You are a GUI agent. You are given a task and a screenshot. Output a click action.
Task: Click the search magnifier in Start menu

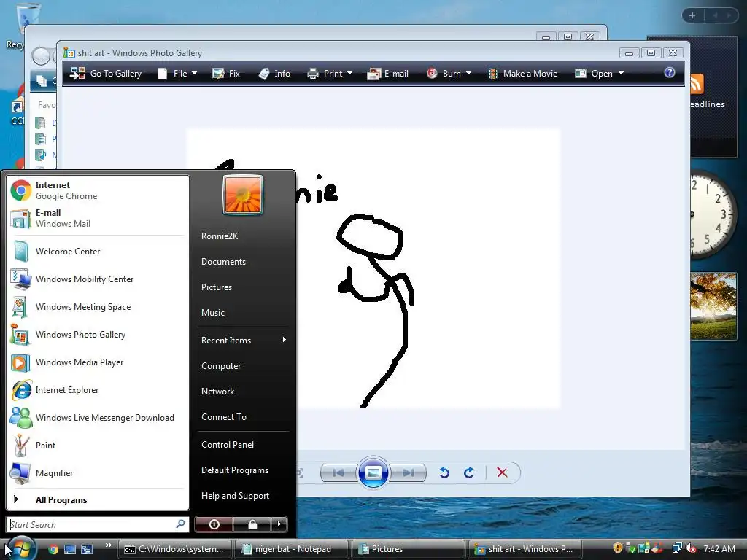[180, 524]
